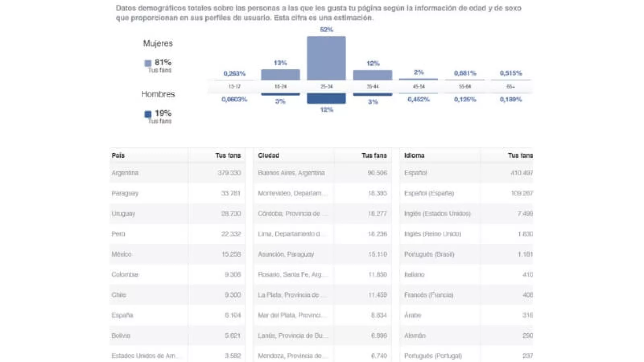Click the Idioma column header

click(414, 155)
